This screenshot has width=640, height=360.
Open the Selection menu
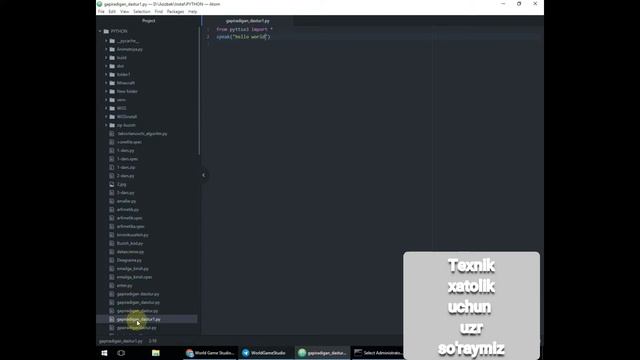pyautogui.click(x=142, y=12)
